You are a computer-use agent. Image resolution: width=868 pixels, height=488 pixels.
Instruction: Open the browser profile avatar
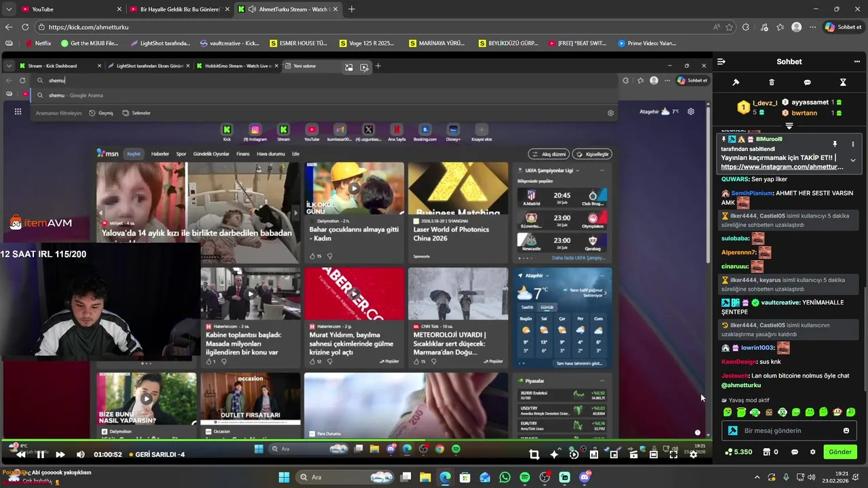(x=796, y=27)
